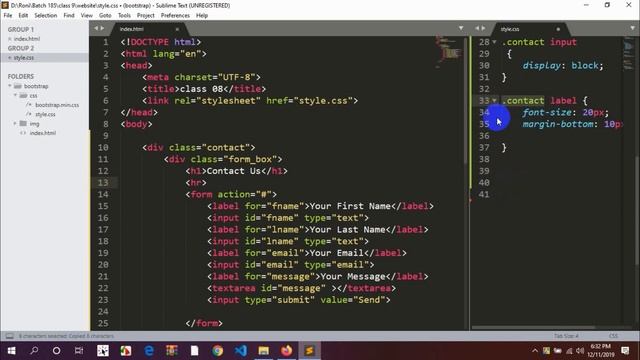Show hidden system tray icons chevron

[535, 351]
